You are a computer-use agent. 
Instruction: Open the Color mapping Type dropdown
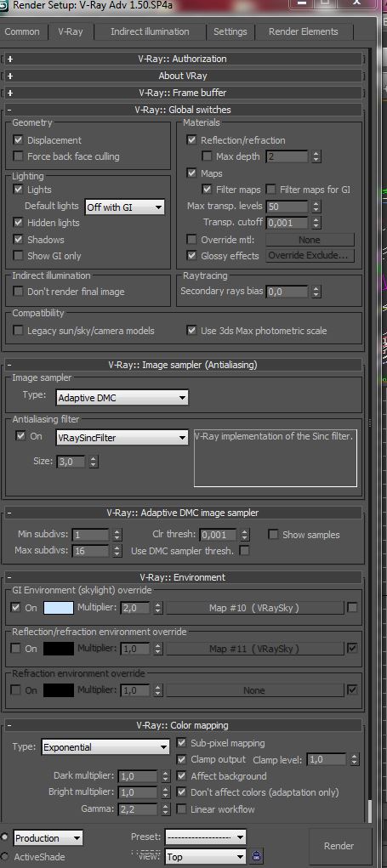click(105, 746)
